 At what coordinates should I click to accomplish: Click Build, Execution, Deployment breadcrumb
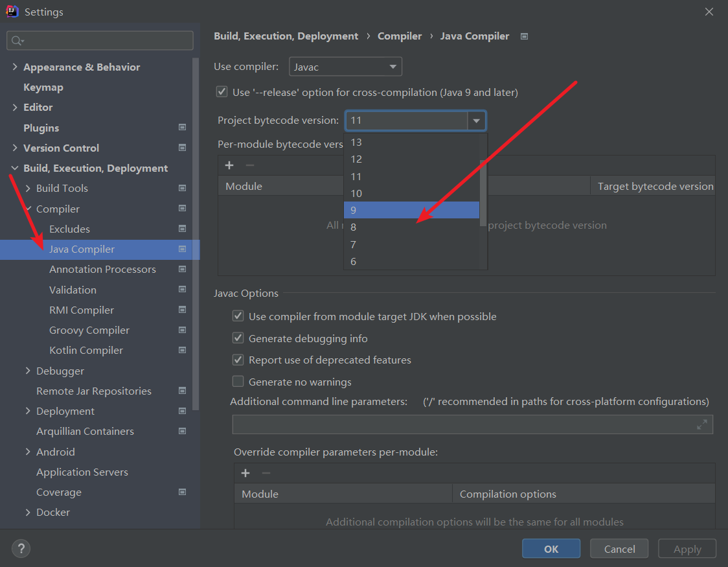286,36
